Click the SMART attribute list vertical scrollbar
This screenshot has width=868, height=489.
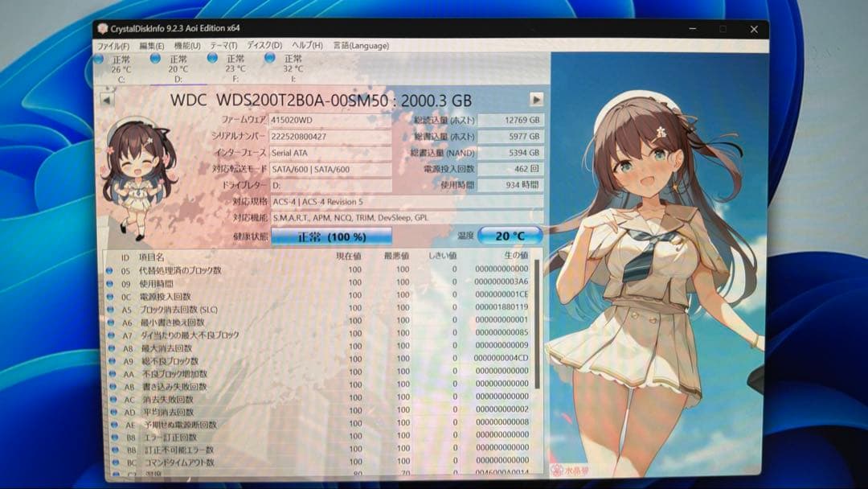coord(537,324)
